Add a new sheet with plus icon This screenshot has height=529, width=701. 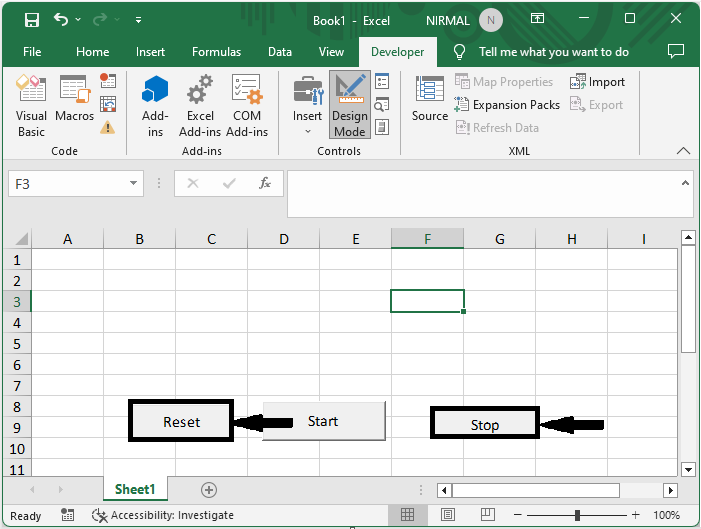coord(209,490)
